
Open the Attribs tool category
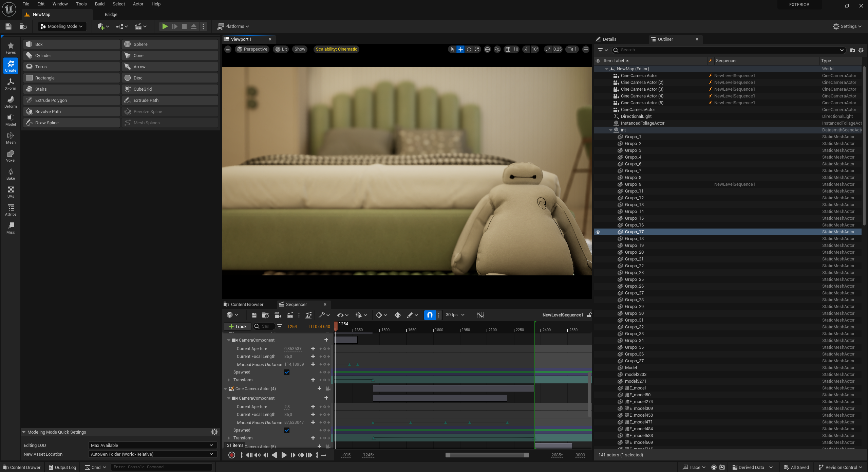tap(11, 210)
